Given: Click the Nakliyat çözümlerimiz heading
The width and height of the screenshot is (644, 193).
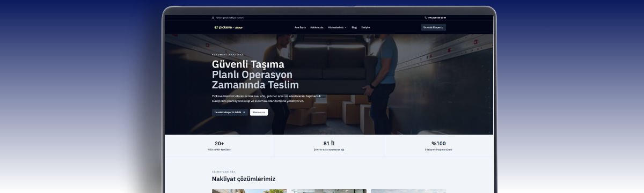Looking at the screenshot, I should point(244,179).
